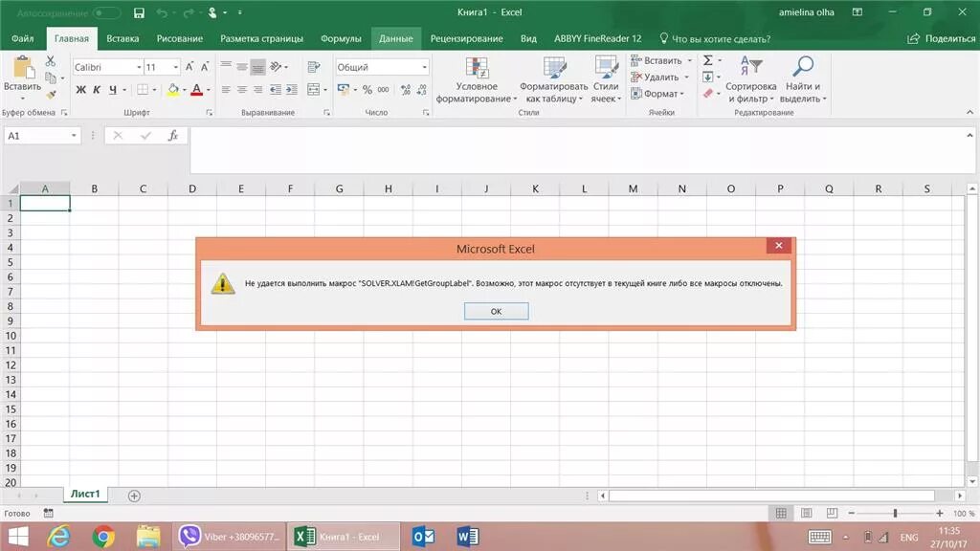The image size is (980, 551).
Task: Open Условное форматирование menu
Action: point(477,80)
